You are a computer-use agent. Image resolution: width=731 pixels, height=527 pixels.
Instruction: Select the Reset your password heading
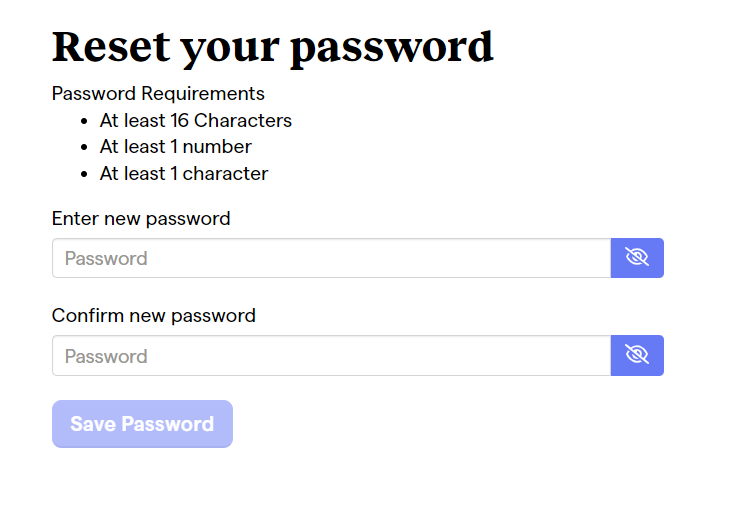(x=272, y=48)
